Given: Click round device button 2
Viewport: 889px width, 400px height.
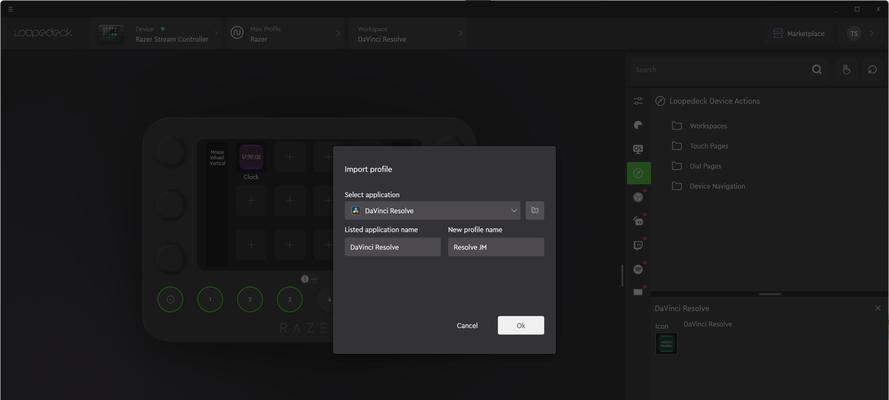Looking at the screenshot, I should [250, 299].
